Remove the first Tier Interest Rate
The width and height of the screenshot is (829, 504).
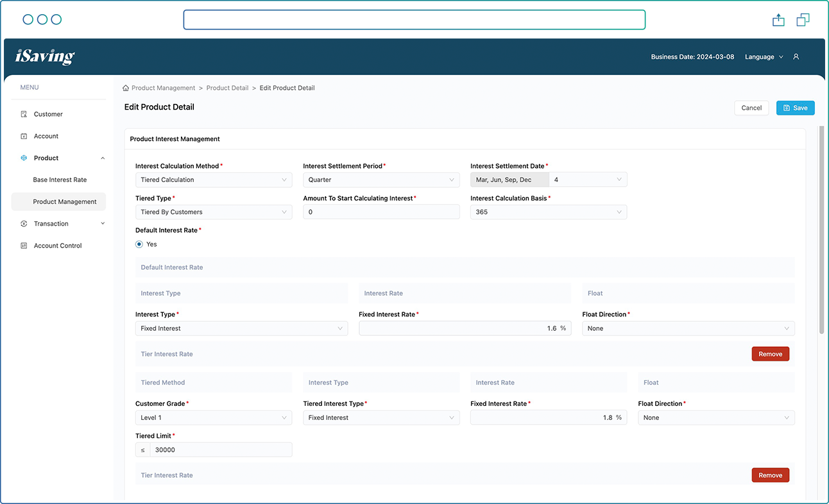[771, 354]
